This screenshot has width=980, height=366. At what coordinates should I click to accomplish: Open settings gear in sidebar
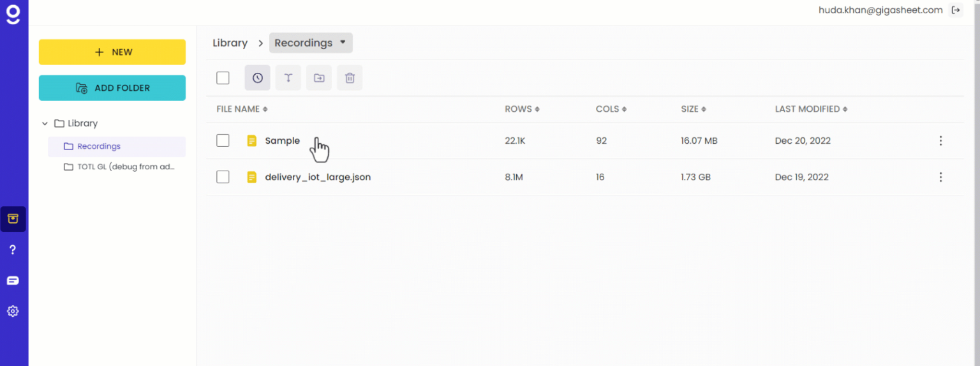click(13, 311)
